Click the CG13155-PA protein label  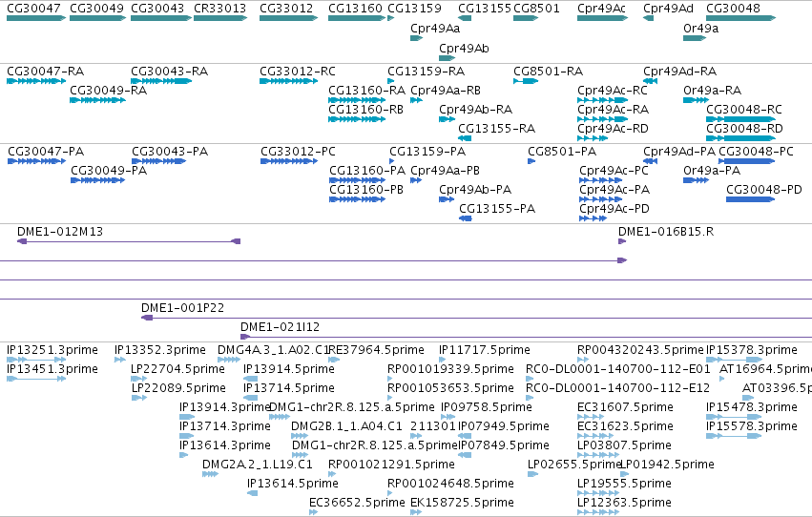click(498, 209)
